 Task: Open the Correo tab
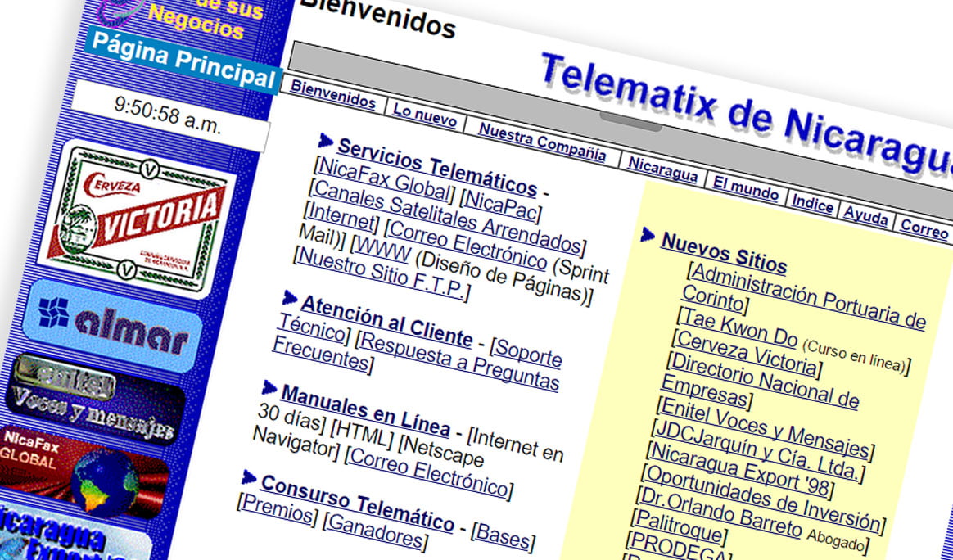coord(924,228)
